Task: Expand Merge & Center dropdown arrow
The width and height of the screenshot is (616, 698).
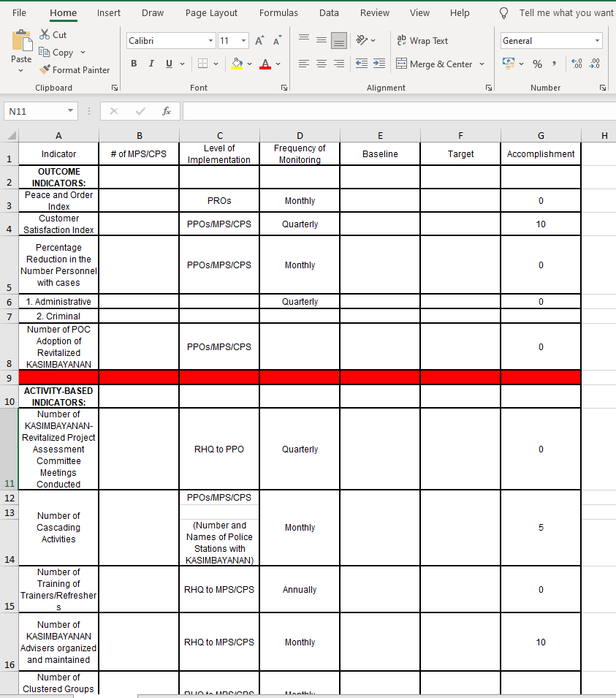Action: (482, 64)
